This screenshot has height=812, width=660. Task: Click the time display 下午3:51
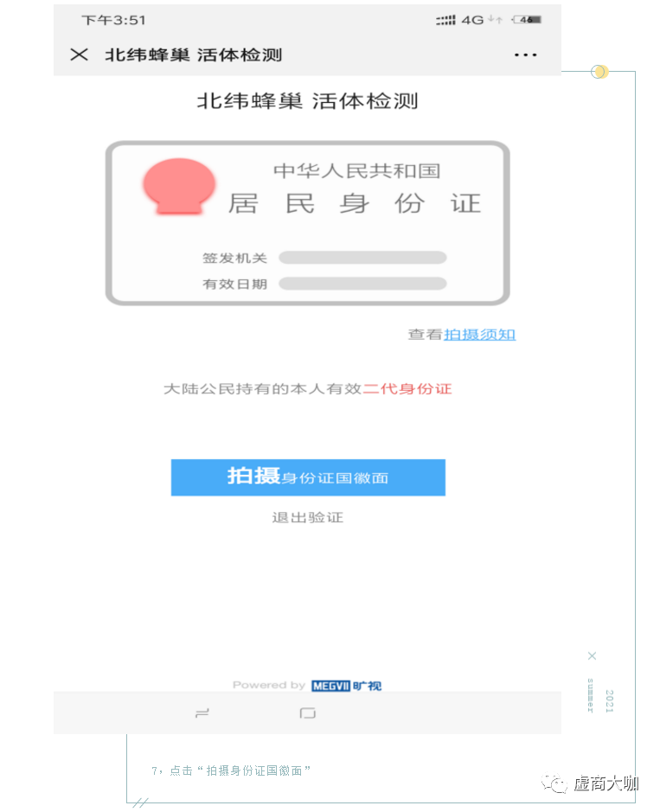pyautogui.click(x=113, y=20)
